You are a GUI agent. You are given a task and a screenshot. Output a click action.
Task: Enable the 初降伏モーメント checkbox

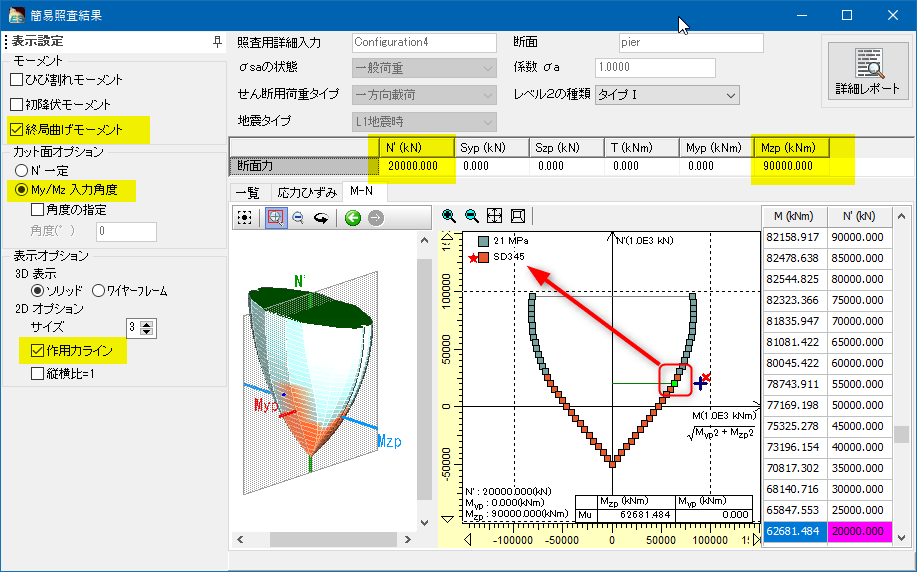pos(17,104)
